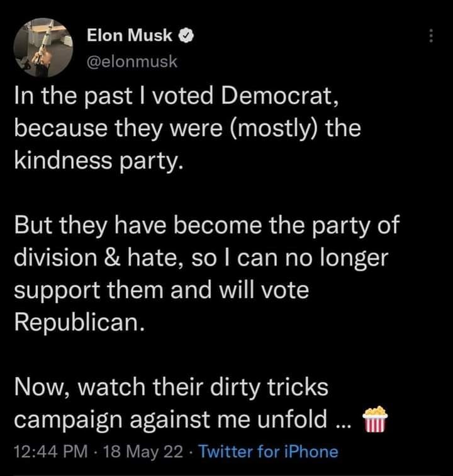Click the text campaign against me unfold
This screenshot has width=453, height=476.
(182, 417)
